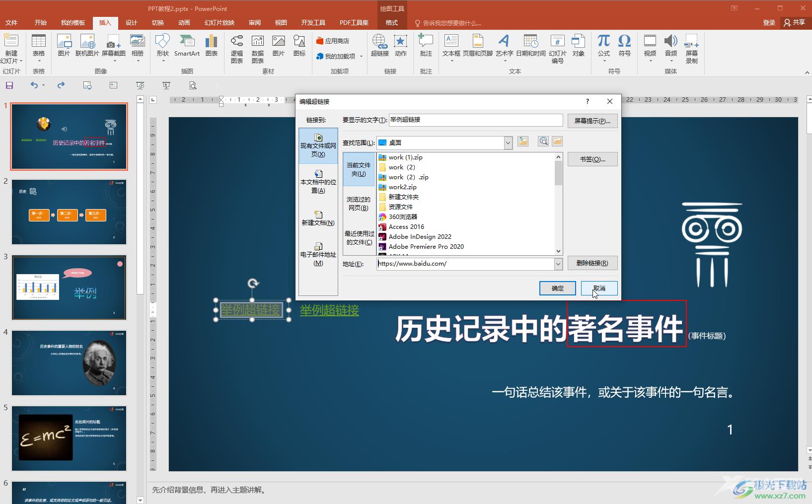Image resolution: width=812 pixels, height=504 pixels.
Task: Collapse the ribbon with the chevron
Action: click(x=807, y=72)
